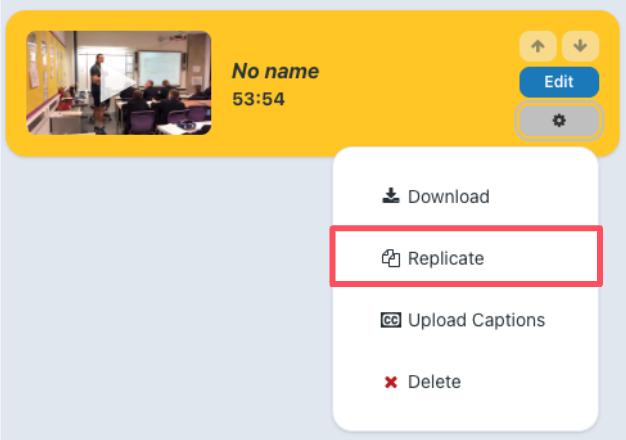Play the video via the white play triangle
The height and width of the screenshot is (440, 626).
point(116,83)
